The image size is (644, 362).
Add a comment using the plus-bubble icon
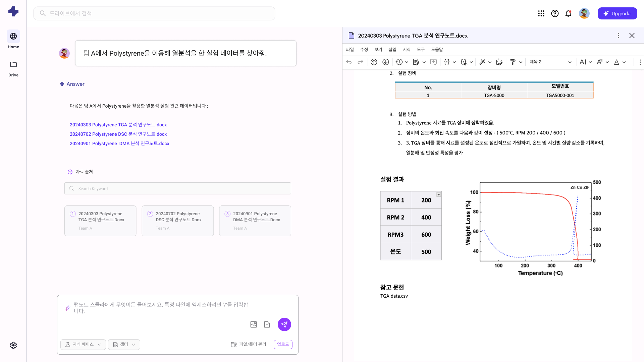click(433, 62)
